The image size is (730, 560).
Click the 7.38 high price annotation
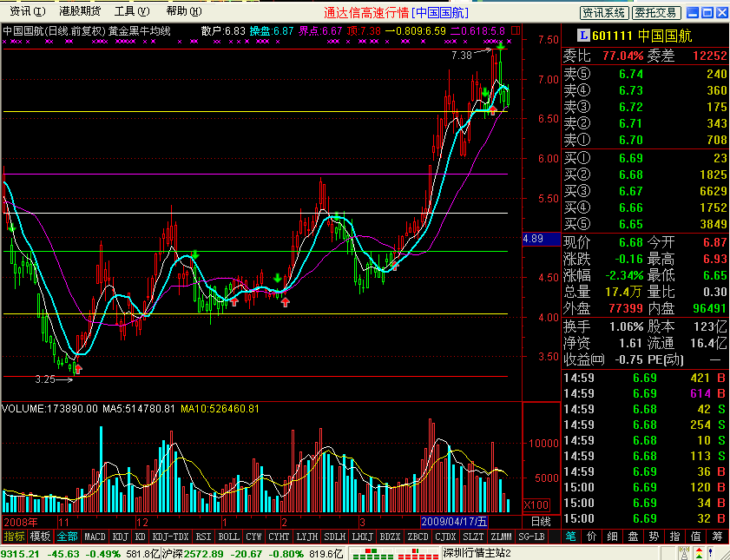pyautogui.click(x=462, y=56)
